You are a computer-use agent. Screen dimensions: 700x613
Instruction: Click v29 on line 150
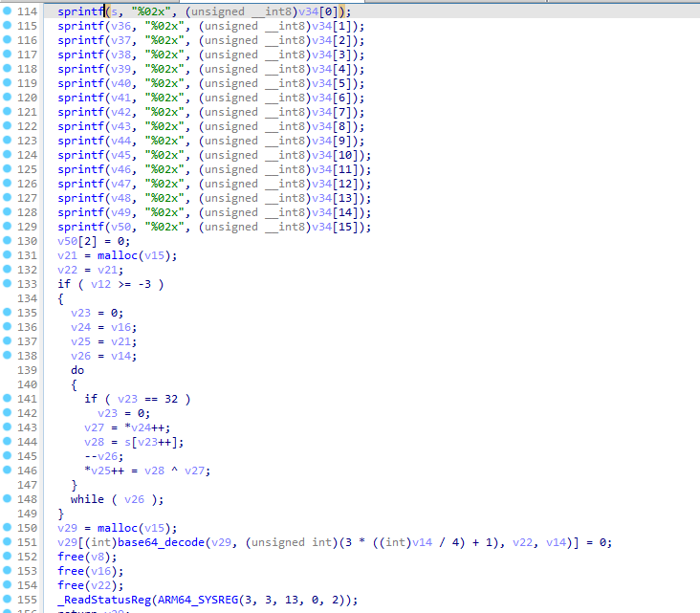(x=67, y=528)
